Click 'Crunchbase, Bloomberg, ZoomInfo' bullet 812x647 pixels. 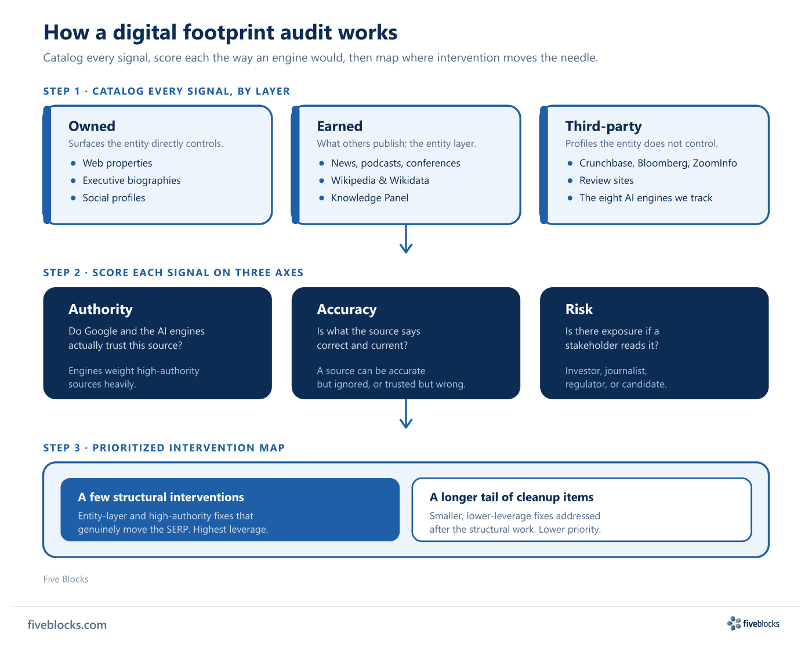tap(658, 163)
